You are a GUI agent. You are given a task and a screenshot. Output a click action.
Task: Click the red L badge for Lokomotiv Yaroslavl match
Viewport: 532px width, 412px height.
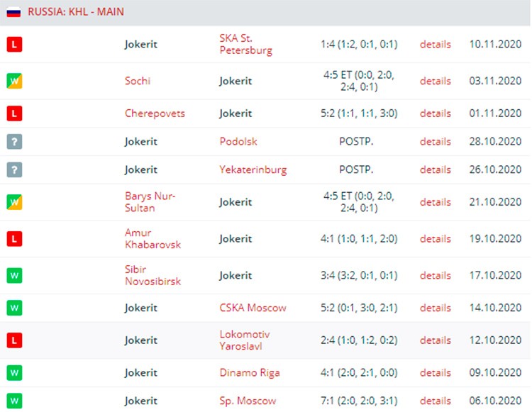(x=14, y=340)
